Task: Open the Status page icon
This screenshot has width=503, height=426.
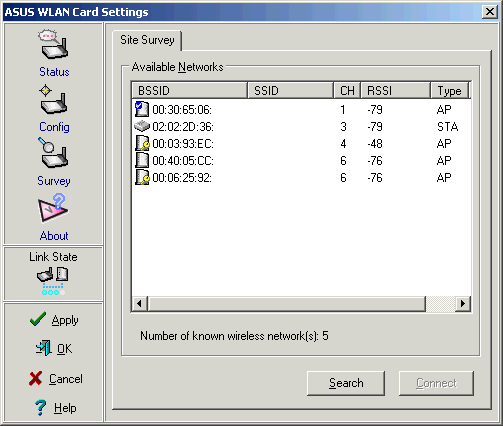Action: 53,44
